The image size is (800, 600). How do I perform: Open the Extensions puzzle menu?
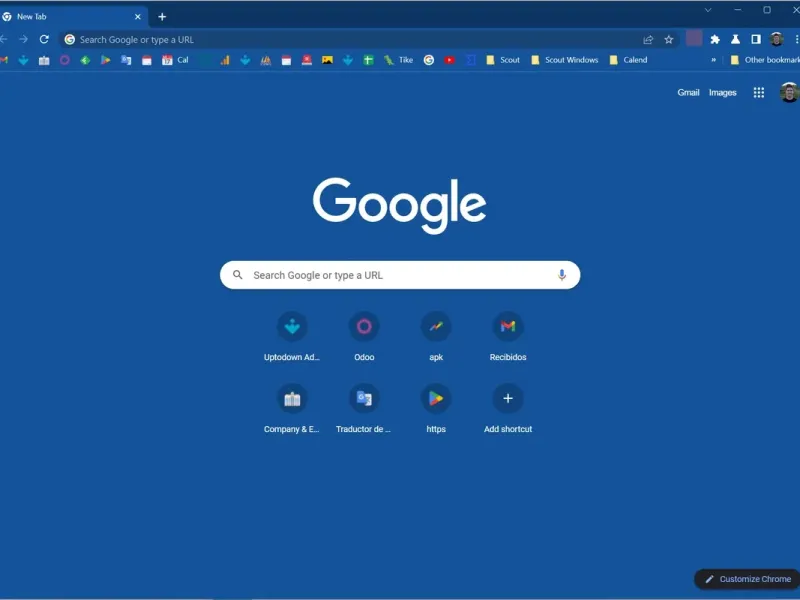coord(715,39)
